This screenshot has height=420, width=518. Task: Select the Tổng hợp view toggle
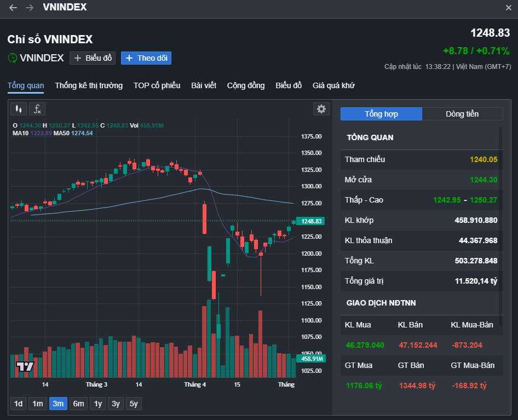tap(381, 114)
